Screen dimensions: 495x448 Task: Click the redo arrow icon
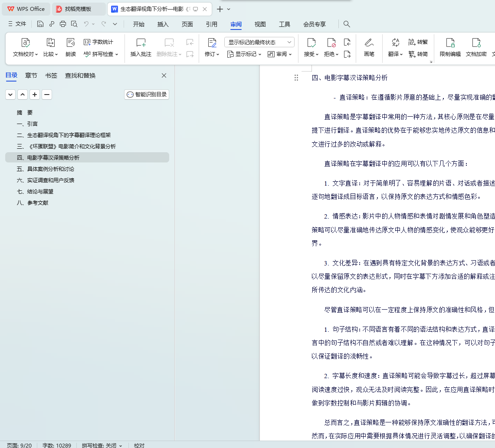[104, 24]
